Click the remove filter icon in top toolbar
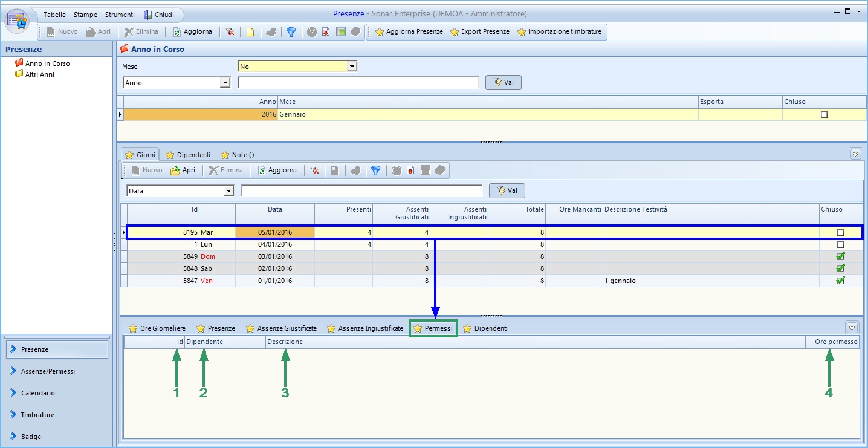Viewport: 868px width, 448px height. (230, 32)
